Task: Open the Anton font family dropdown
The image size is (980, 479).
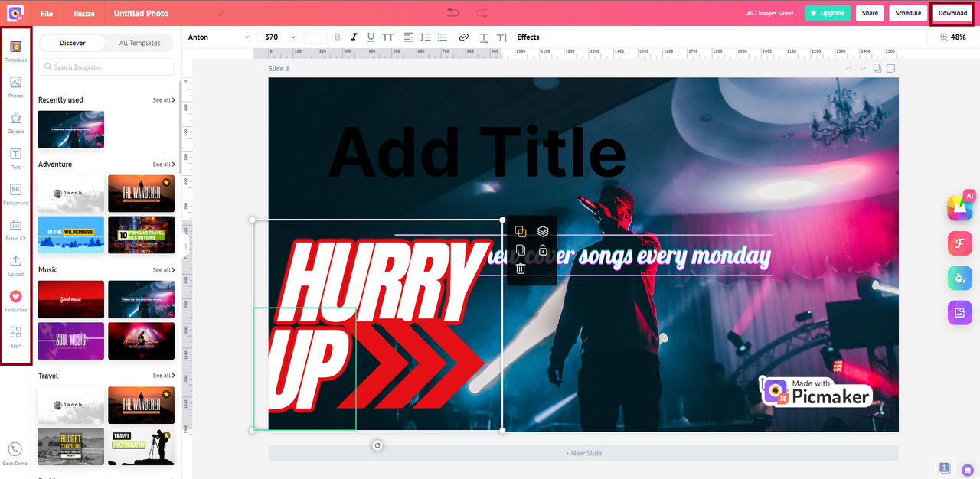Action: point(219,37)
